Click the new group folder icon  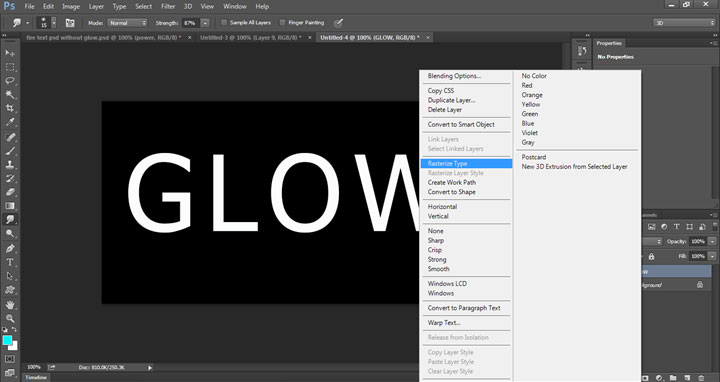pos(673,378)
